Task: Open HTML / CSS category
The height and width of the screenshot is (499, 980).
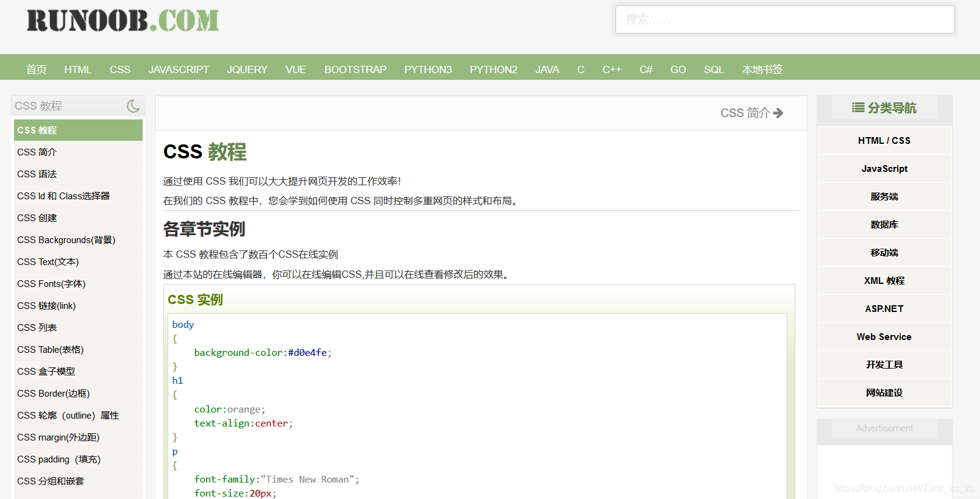Action: [x=884, y=141]
